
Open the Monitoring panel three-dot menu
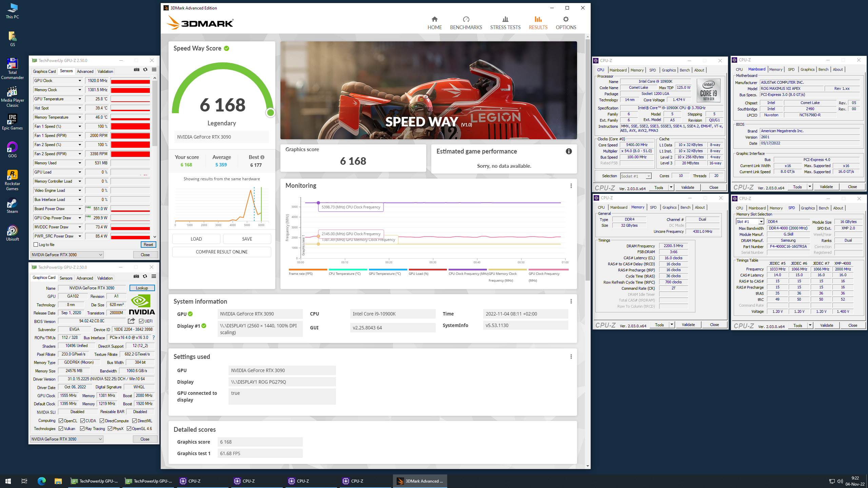pyautogui.click(x=571, y=186)
